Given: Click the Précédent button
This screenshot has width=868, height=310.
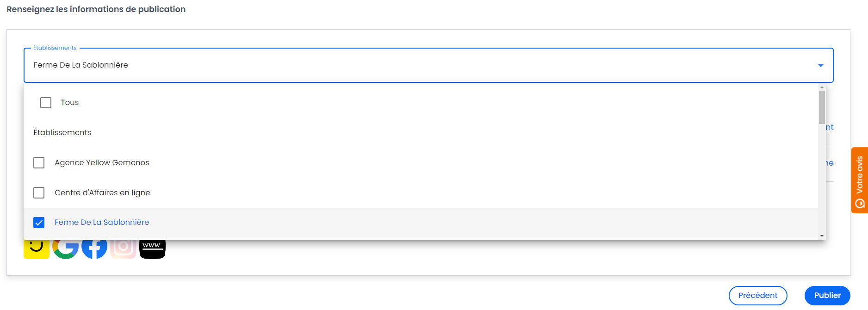Looking at the screenshot, I should [x=758, y=296].
